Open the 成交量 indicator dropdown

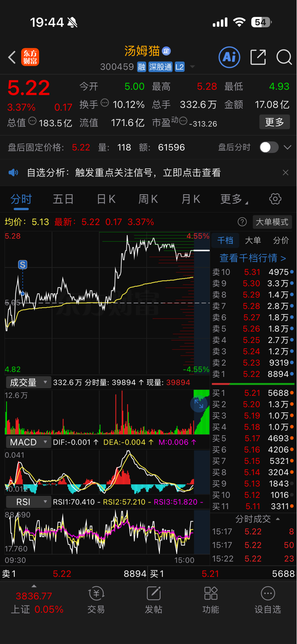click(x=29, y=383)
